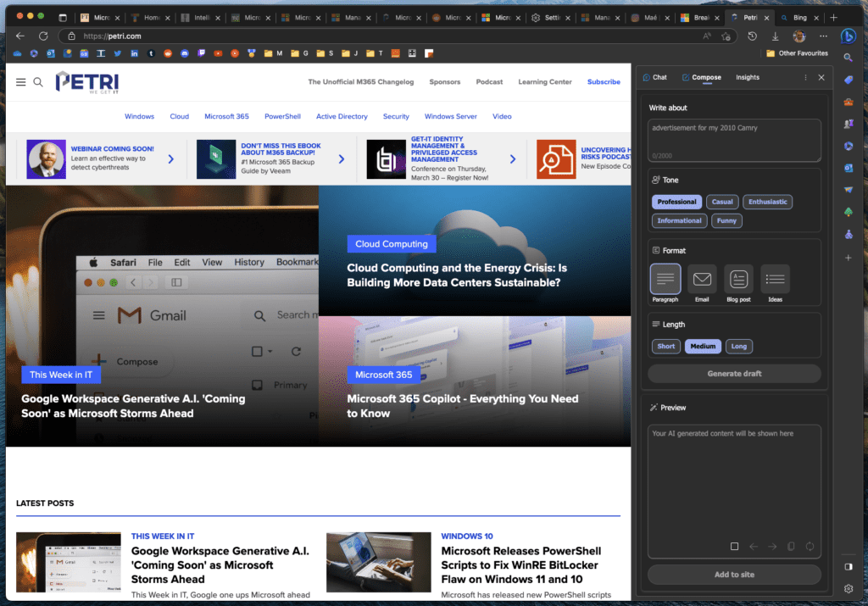The image size is (868, 606).
Task: Select the Casual tone
Action: pos(722,202)
